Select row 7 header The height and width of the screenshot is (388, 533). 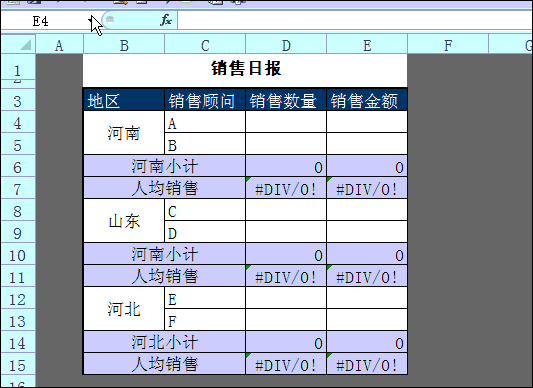[x=18, y=188]
